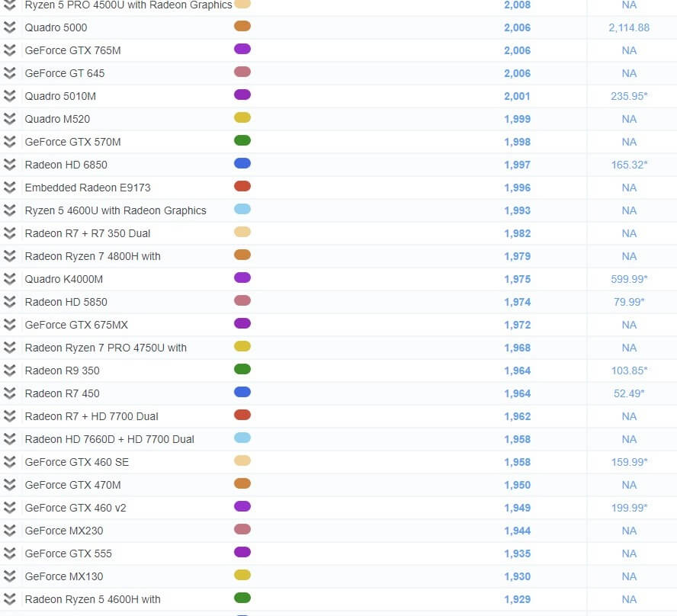Click the purple swatch beside GeForce GTX 765M
Screen dimensions: 677x616
pyautogui.click(x=242, y=49)
